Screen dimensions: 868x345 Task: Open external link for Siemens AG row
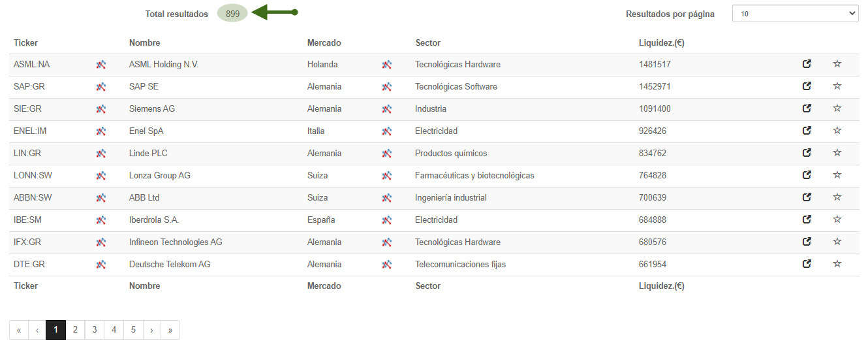[x=807, y=108]
